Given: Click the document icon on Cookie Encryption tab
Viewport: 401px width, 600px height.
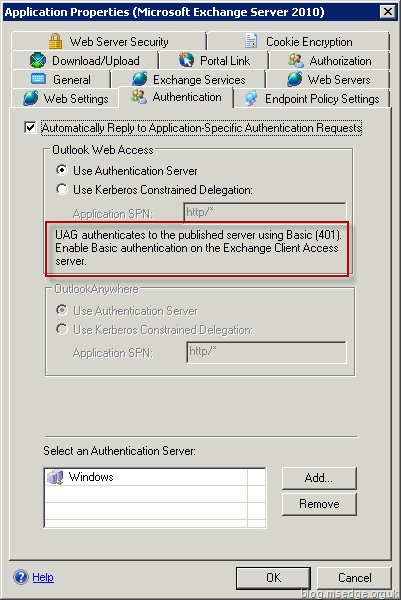Looking at the screenshot, I should tap(251, 41).
